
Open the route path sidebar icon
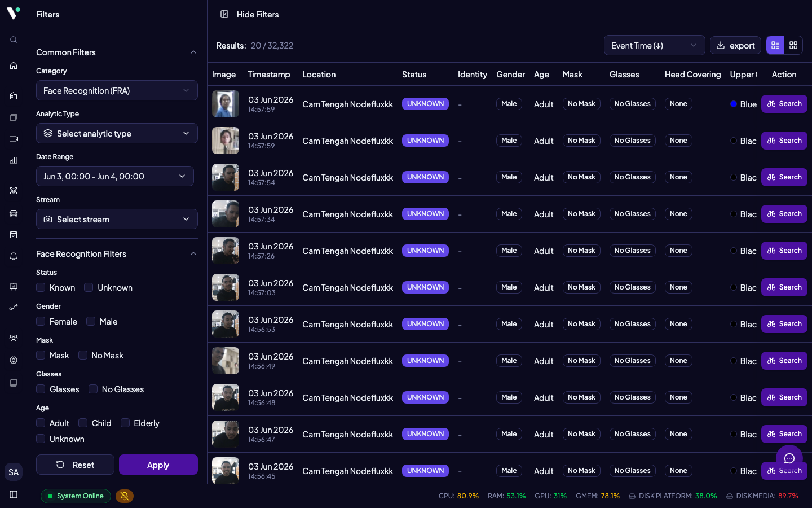tap(14, 308)
